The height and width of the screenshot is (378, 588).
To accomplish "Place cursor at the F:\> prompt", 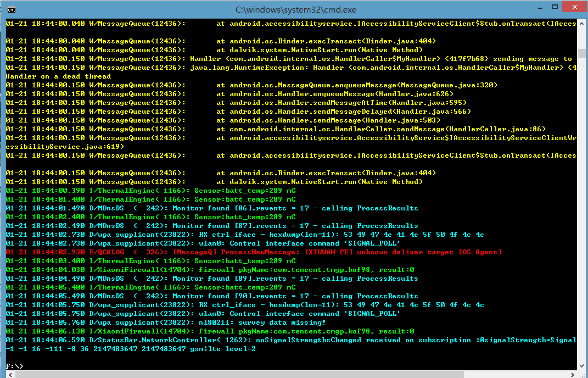I will (x=19, y=365).
